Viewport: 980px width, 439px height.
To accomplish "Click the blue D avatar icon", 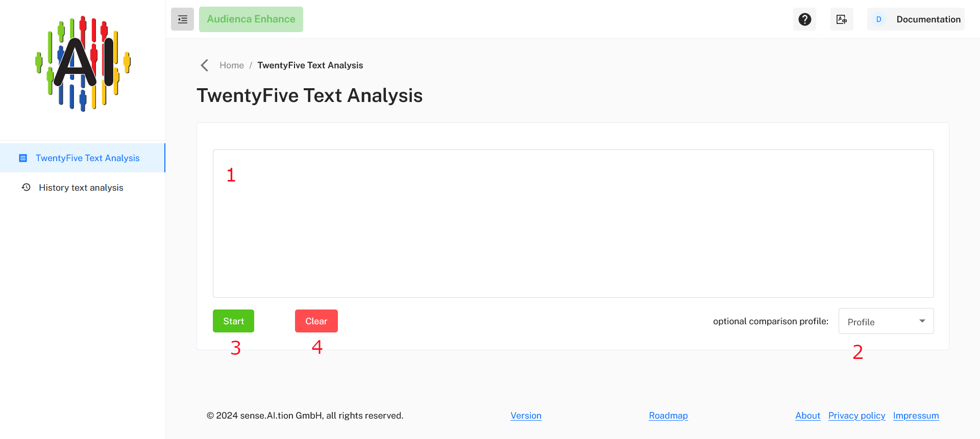I will [x=878, y=19].
